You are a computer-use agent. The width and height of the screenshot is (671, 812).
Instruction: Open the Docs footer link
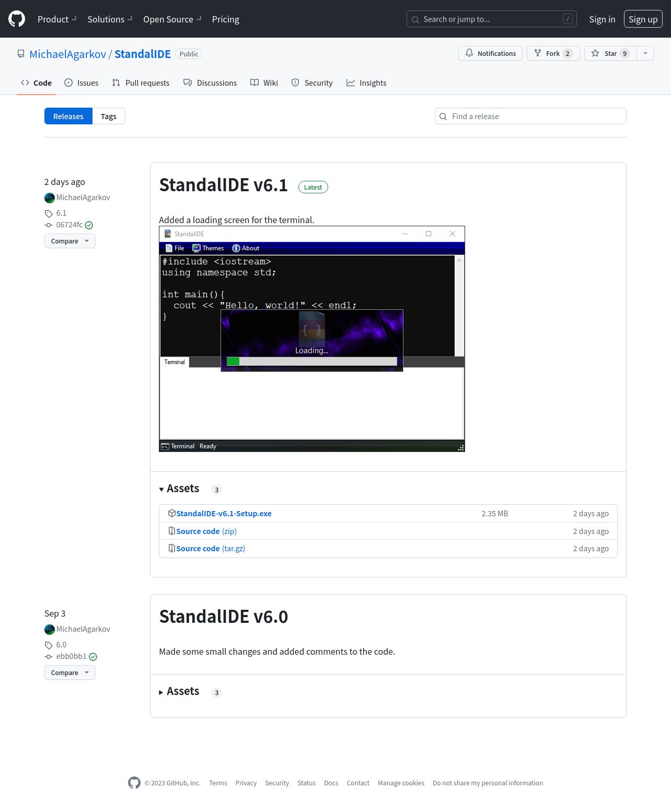tap(331, 783)
